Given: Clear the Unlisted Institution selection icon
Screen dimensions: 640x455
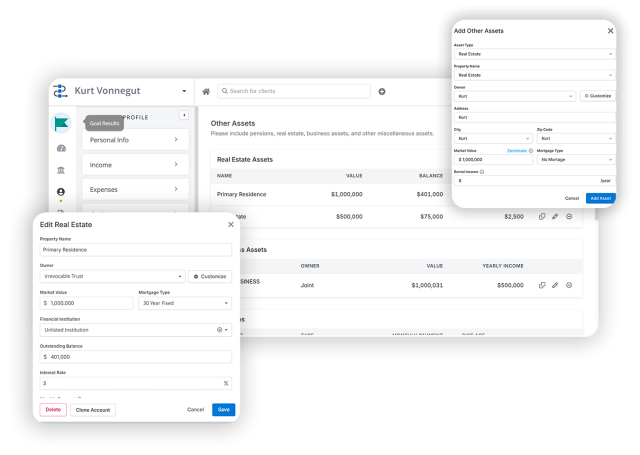Looking at the screenshot, I should click(220, 330).
